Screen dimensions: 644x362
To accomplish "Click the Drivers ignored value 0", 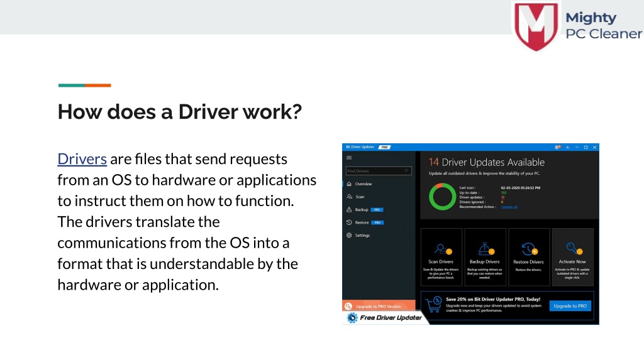I will tap(502, 202).
